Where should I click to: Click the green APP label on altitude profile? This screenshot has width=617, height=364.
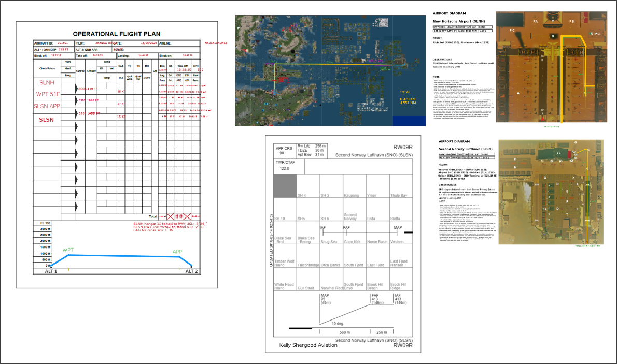pos(177,252)
